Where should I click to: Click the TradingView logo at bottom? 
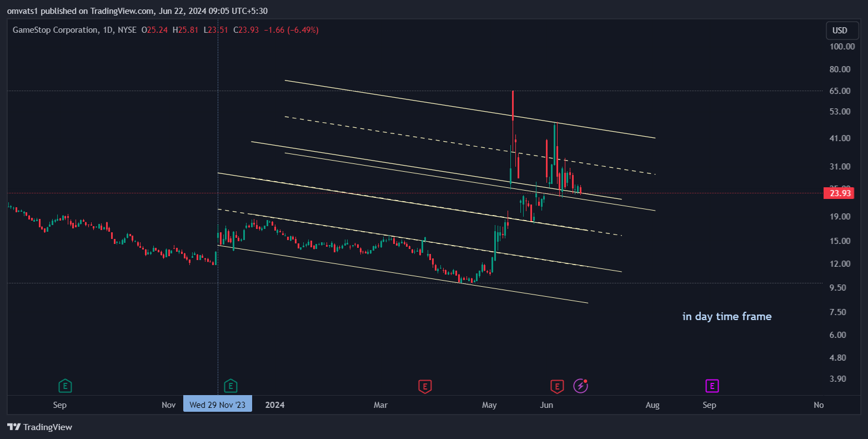pos(40,427)
